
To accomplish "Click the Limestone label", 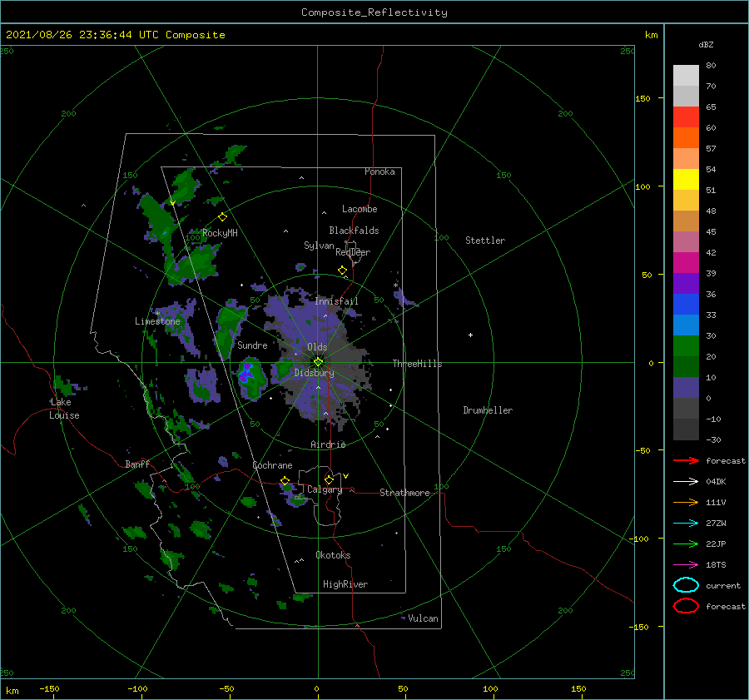I will pyautogui.click(x=157, y=321).
